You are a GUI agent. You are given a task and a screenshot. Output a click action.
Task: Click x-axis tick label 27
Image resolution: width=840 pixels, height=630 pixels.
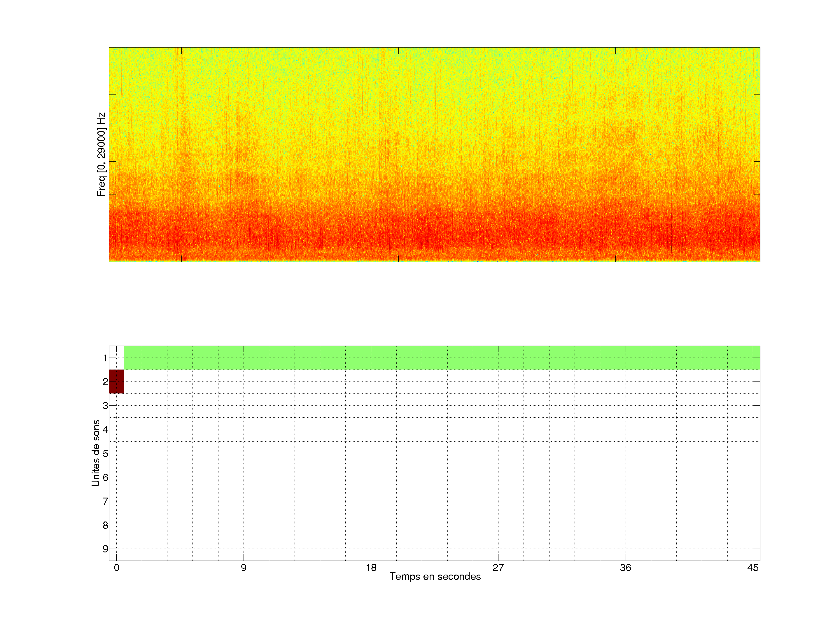(x=498, y=568)
